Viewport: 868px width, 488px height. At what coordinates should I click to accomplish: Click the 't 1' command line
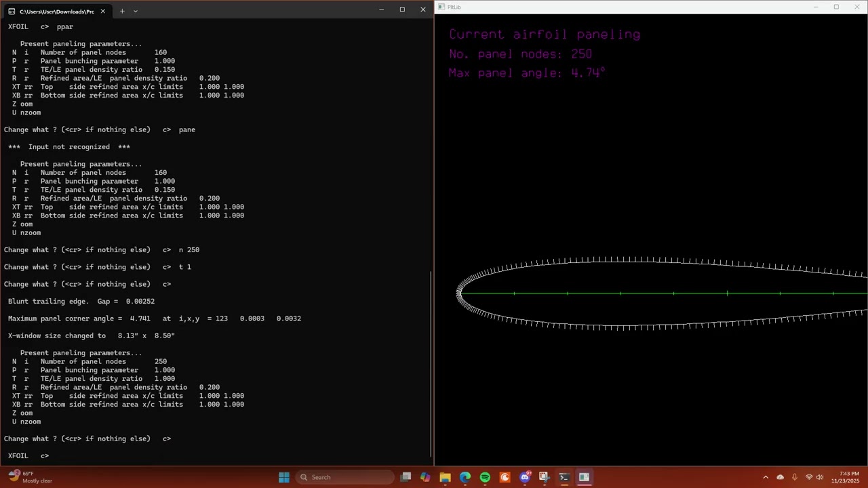point(98,267)
